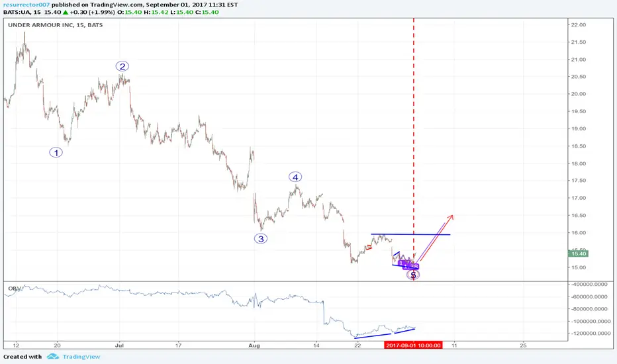Click the 20.00 price axis label
Screen dimensions: 617x364
[579, 94]
